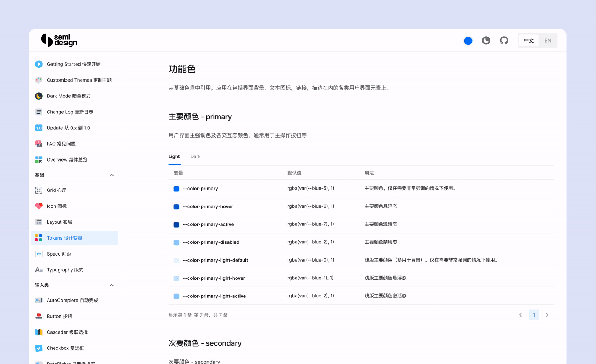Collapse the 基础 section chevron
Viewport: 596px width, 364px height.
(111, 175)
